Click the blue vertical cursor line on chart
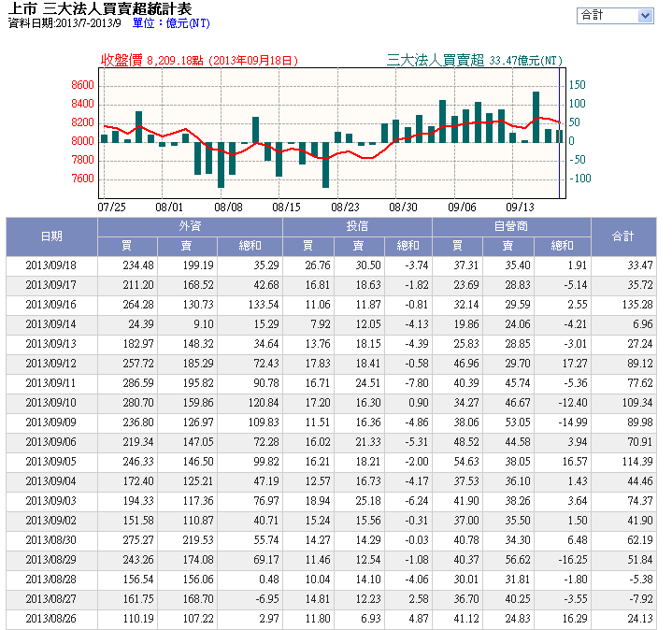Viewport: 672px width, 630px height. pyautogui.click(x=559, y=133)
